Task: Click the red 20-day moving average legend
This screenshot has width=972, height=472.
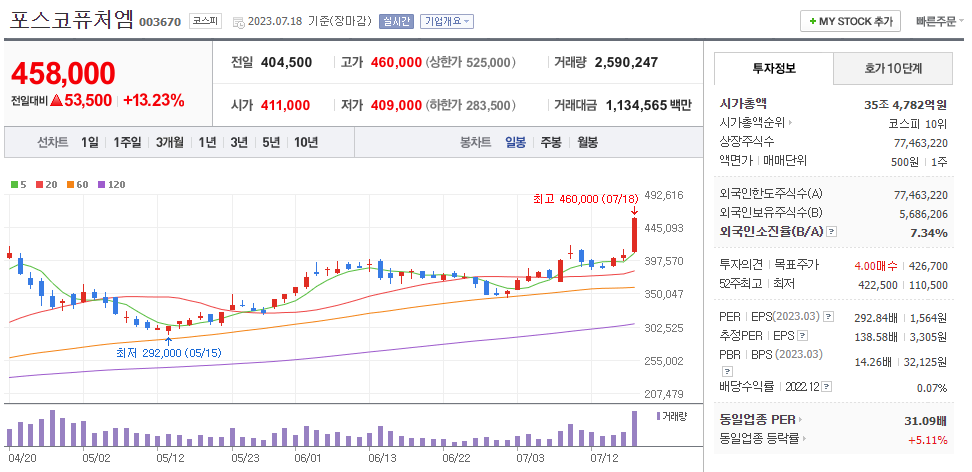Action: pyautogui.click(x=45, y=184)
